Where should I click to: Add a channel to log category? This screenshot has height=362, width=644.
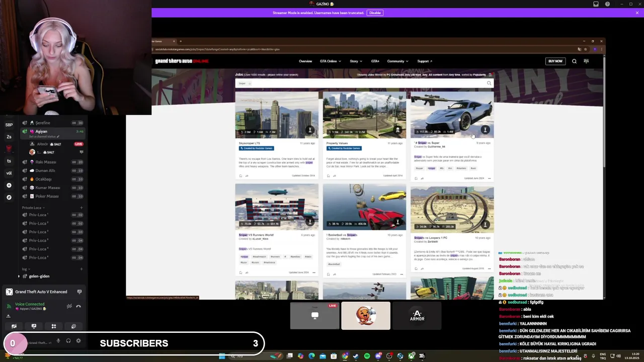coord(82,269)
